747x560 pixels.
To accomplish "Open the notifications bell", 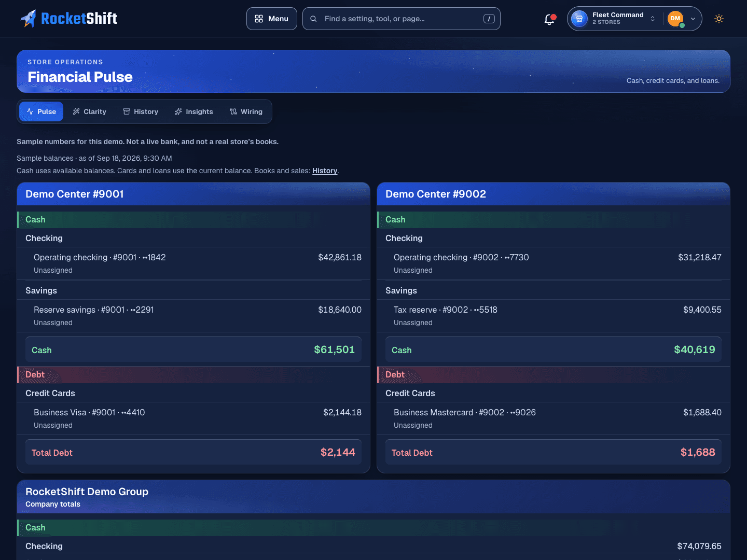I will point(549,19).
